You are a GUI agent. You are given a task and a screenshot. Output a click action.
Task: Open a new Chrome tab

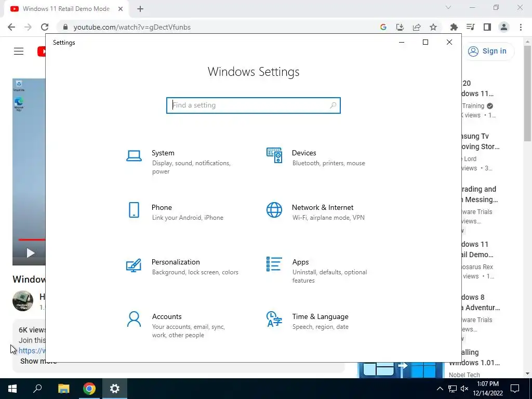pyautogui.click(x=140, y=9)
